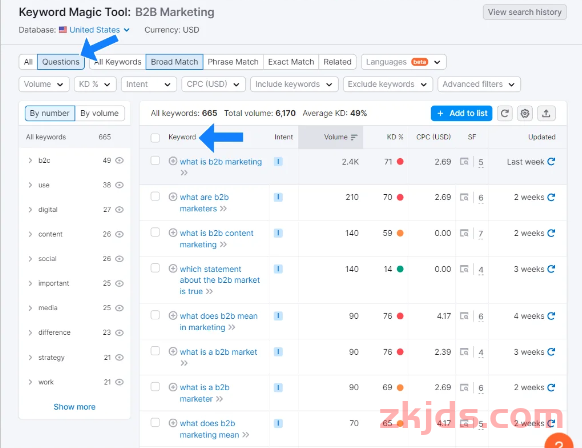582x448 pixels.
Task: View SERP icon for what is b2b marketing
Action: pos(464,161)
